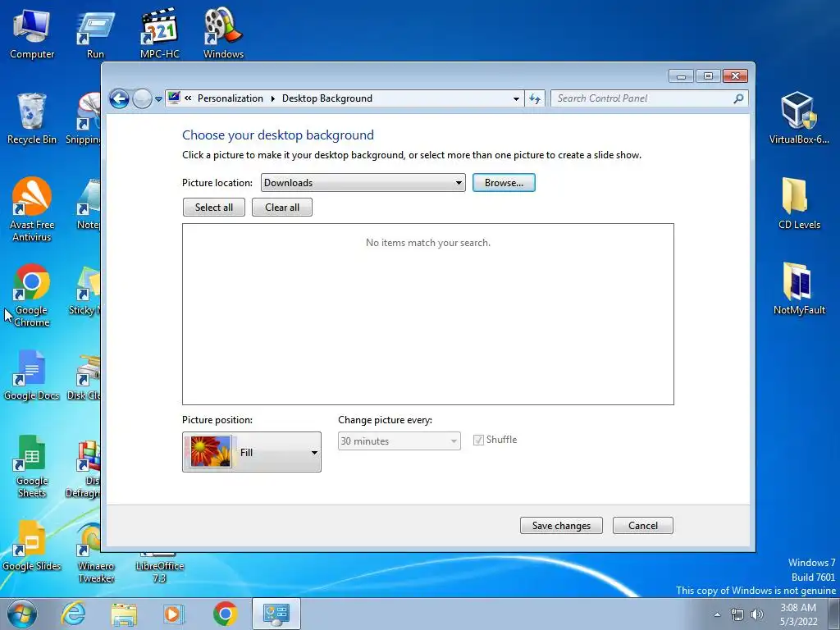840x630 pixels.
Task: Click the Control Panel taskbar button
Action: tap(276, 614)
